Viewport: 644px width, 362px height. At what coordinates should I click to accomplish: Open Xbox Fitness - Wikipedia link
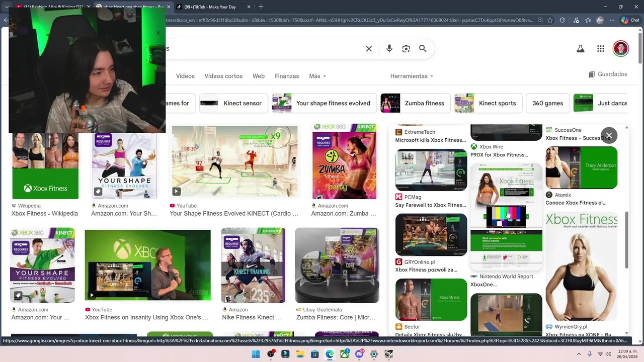point(45,214)
